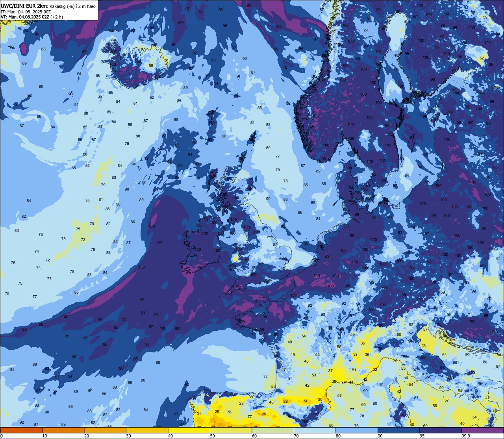This screenshot has width=504, height=439.
Task: Click the '72' humidity value in the Atlantic
Action: click(48, 260)
